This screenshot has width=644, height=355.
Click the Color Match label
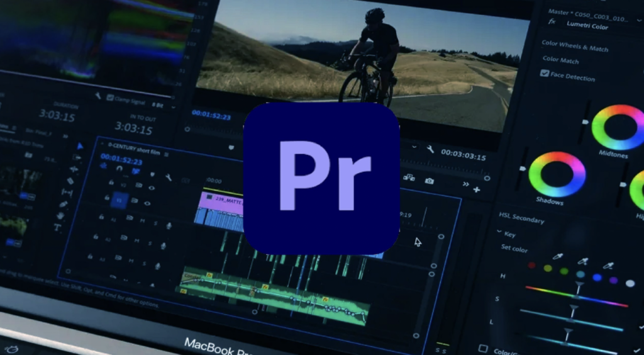[560, 60]
